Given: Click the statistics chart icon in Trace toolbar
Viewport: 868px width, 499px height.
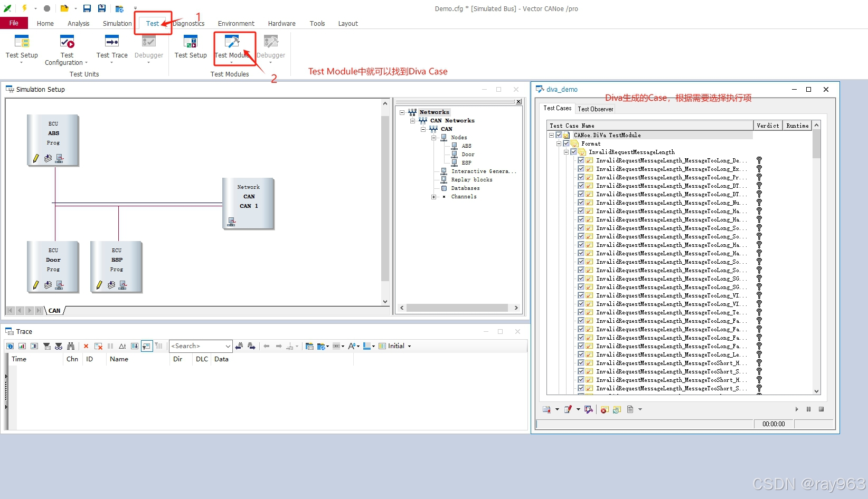Looking at the screenshot, I should (22, 346).
